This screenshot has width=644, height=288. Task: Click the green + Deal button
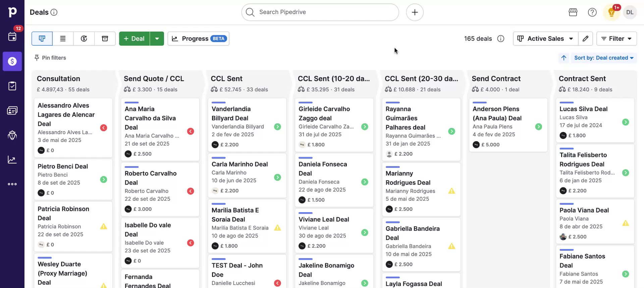134,39
